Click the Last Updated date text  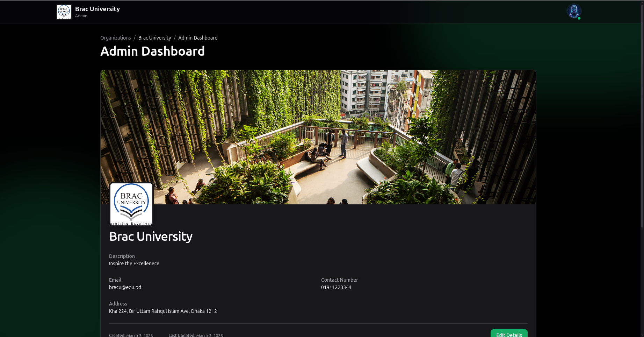[x=196, y=335]
